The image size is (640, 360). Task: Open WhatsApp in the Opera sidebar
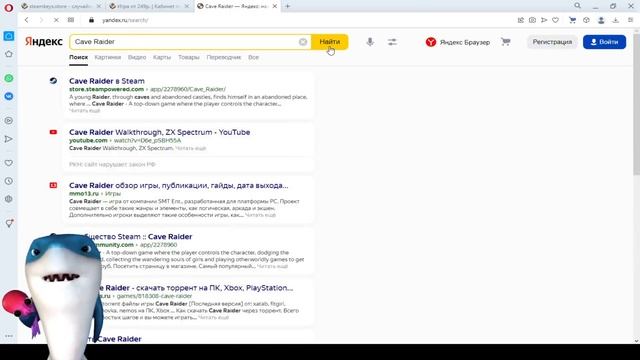(9, 78)
